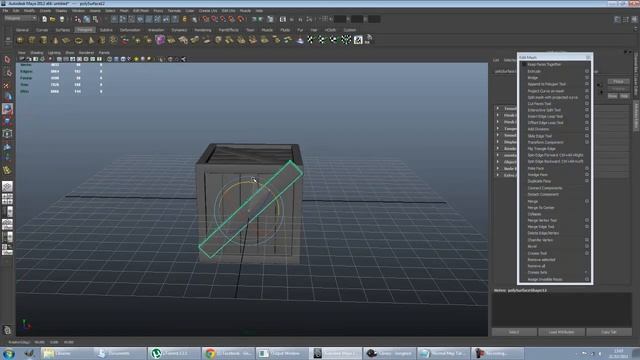Select the polygon sphere shelf icon
Viewport: 640px width, 360px height.
[x=20, y=40]
